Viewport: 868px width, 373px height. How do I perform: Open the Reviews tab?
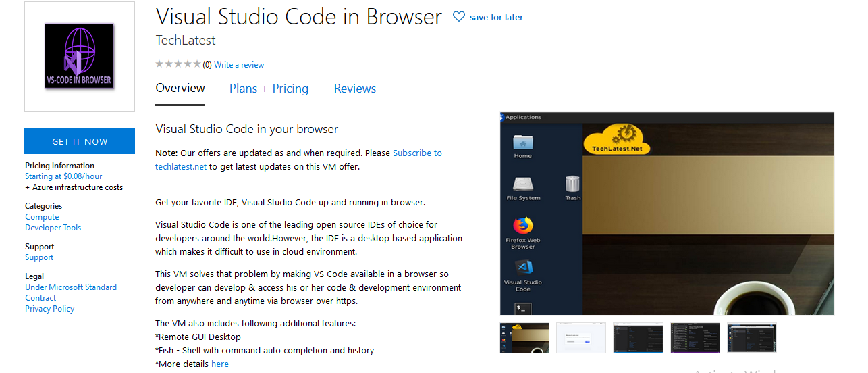click(355, 89)
